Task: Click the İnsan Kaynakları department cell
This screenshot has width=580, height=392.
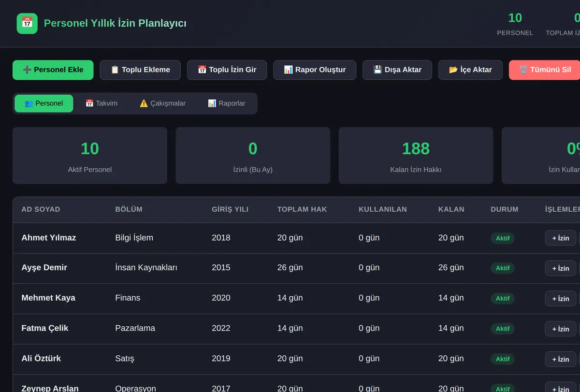Action: 146,268
